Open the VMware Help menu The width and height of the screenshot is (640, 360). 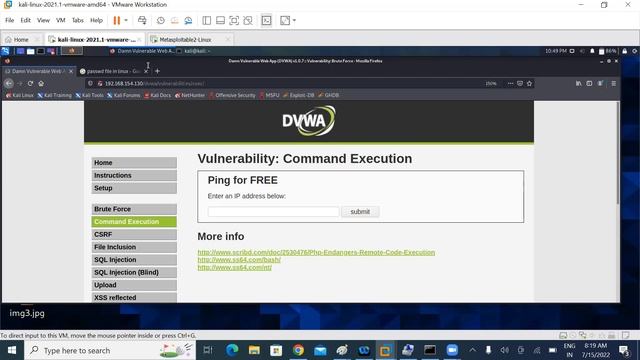pyautogui.click(x=96, y=20)
